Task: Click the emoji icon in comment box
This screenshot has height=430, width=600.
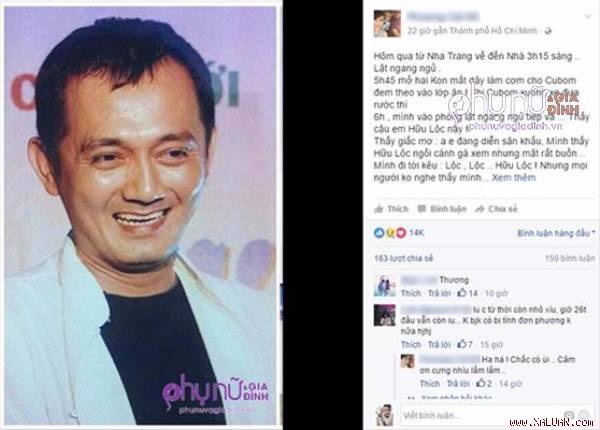Action: click(x=569, y=415)
